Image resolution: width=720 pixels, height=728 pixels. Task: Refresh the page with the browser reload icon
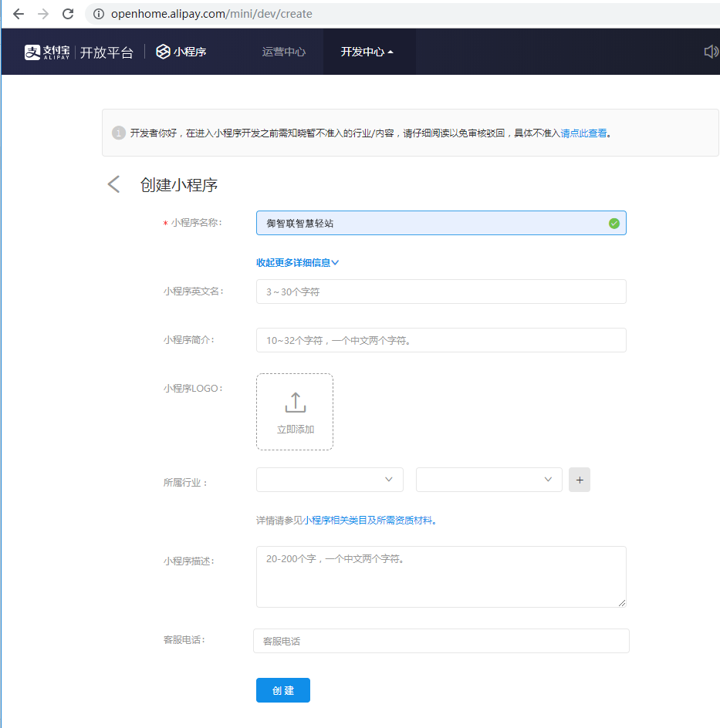(x=68, y=13)
